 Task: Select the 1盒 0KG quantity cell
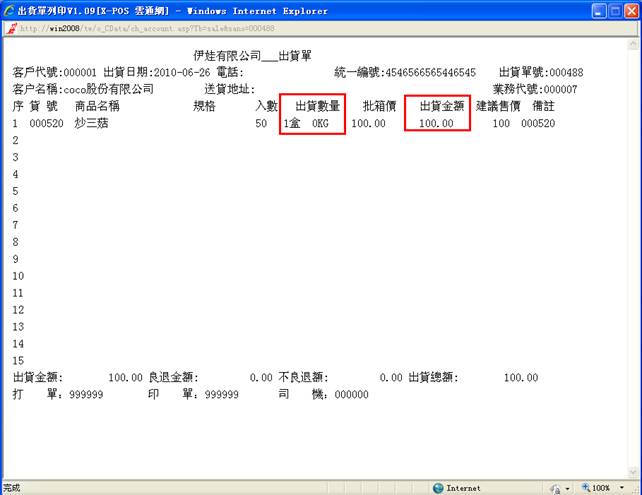pyautogui.click(x=306, y=123)
